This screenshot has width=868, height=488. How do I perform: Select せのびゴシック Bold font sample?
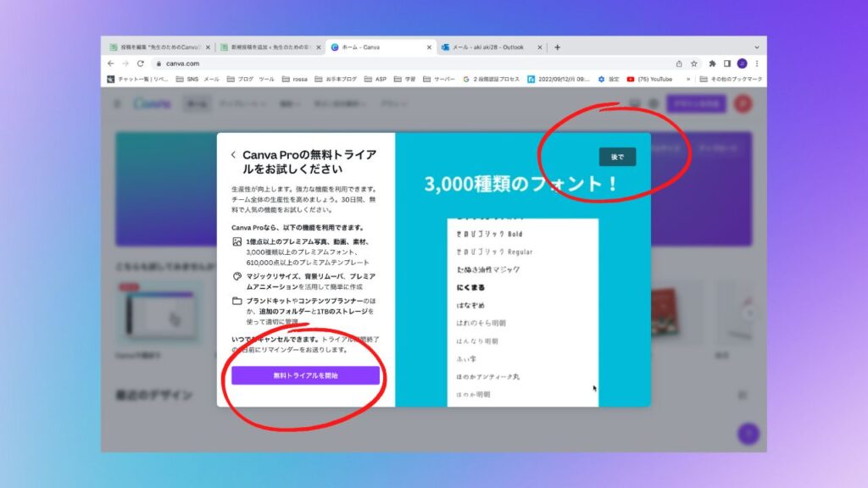click(x=489, y=234)
